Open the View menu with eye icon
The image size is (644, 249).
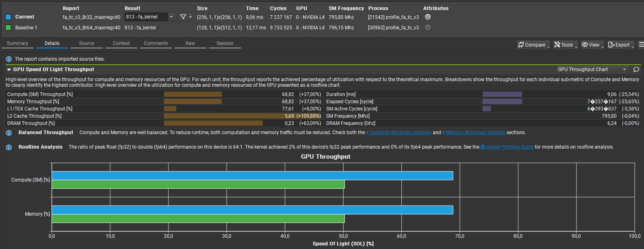pyautogui.click(x=592, y=45)
